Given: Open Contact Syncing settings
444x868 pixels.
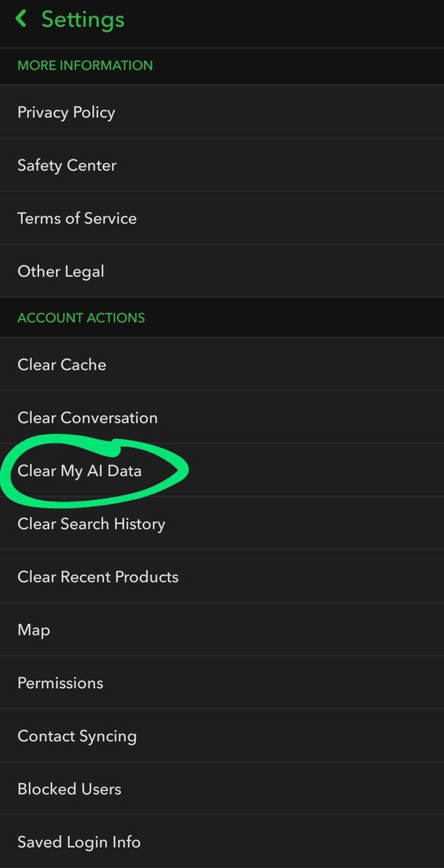Looking at the screenshot, I should [x=77, y=736].
